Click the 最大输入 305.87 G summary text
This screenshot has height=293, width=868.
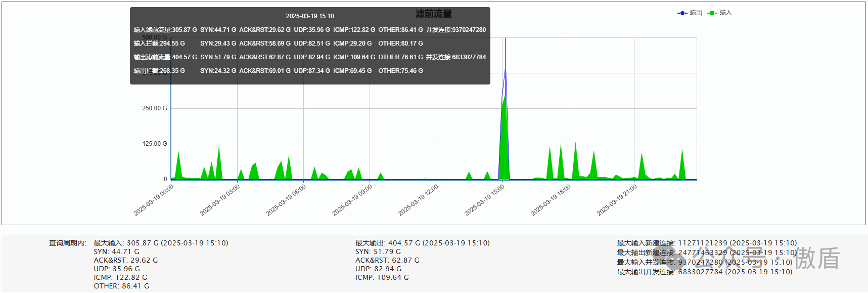coord(161,243)
